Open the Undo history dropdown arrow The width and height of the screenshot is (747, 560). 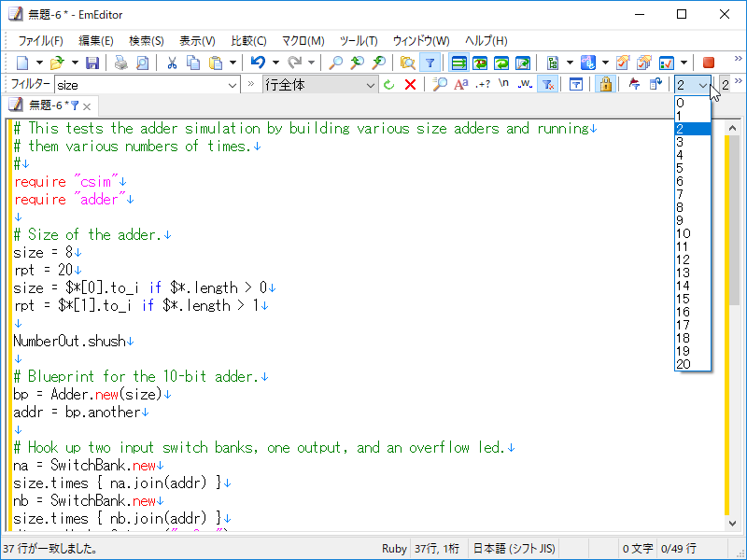pyautogui.click(x=275, y=63)
